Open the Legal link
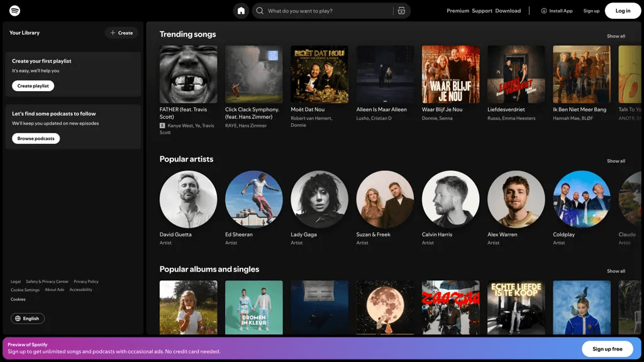Screen dimensions: 644x362 pyautogui.click(x=16, y=282)
